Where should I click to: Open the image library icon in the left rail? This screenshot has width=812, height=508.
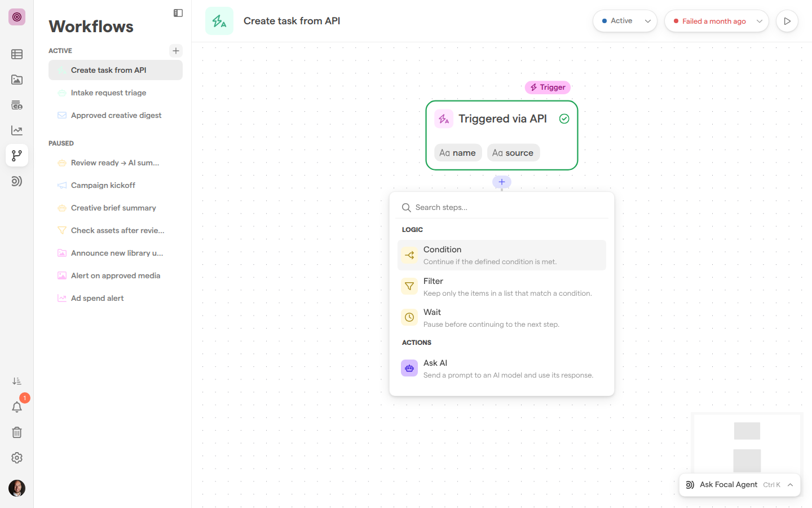(17, 80)
